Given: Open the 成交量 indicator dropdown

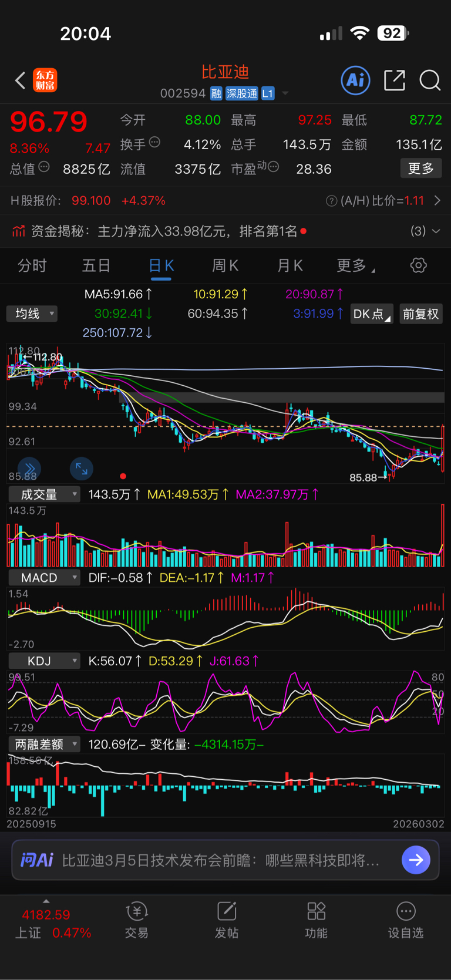Looking at the screenshot, I should click(44, 494).
